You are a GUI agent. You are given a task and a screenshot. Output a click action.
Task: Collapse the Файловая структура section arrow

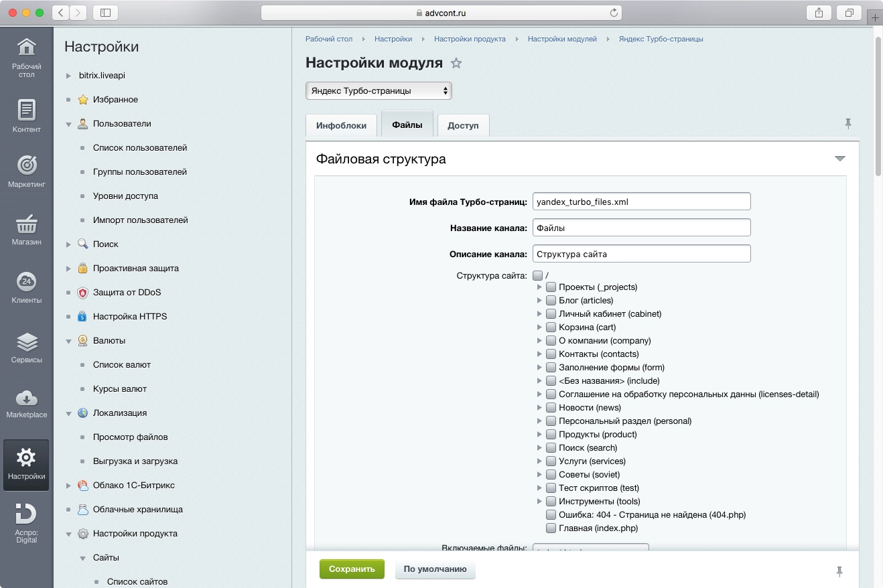pyautogui.click(x=840, y=159)
